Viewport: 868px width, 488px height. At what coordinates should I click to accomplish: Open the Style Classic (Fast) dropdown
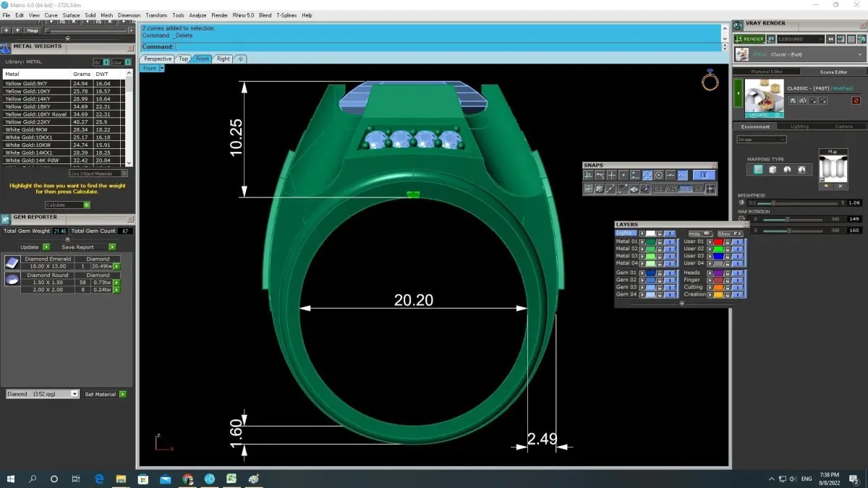click(x=799, y=54)
